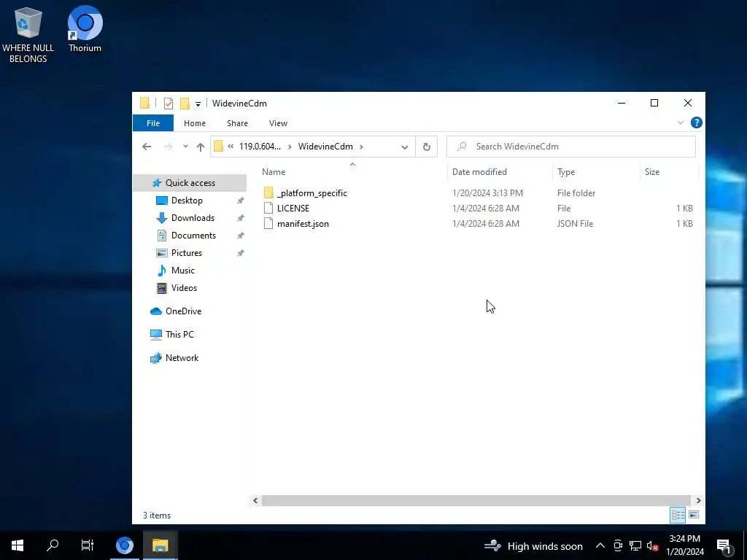
Task: Open the muted volume tray icon
Action: 653,546
